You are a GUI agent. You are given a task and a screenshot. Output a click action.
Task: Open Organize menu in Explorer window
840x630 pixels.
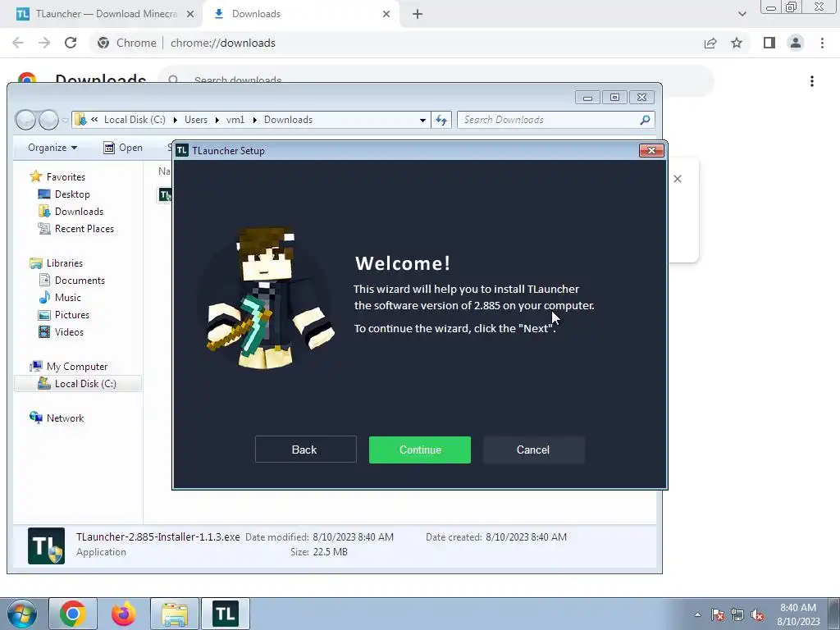[x=52, y=148]
